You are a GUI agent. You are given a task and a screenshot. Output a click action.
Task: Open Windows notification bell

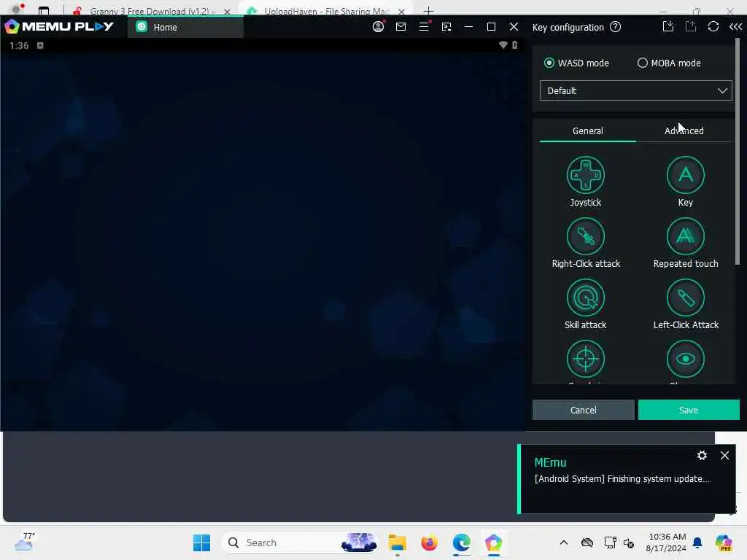point(697,542)
